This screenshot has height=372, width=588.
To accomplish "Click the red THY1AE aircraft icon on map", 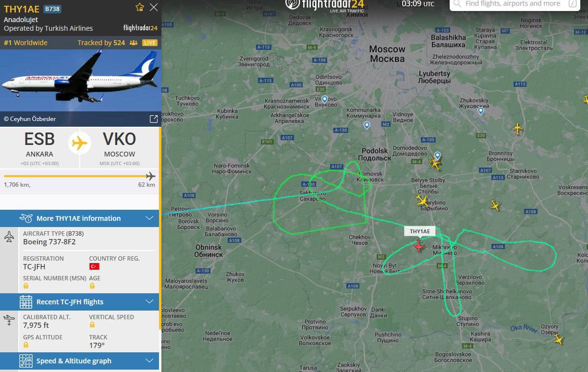I will point(419,246).
